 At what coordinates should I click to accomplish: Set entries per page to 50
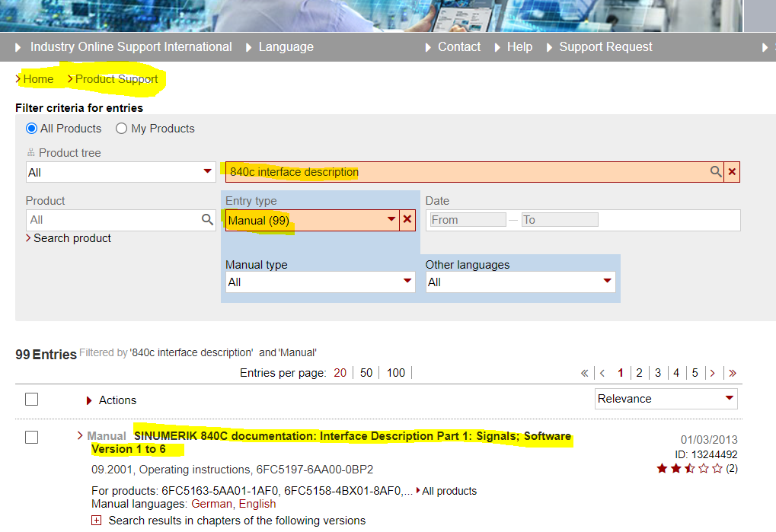[366, 373]
